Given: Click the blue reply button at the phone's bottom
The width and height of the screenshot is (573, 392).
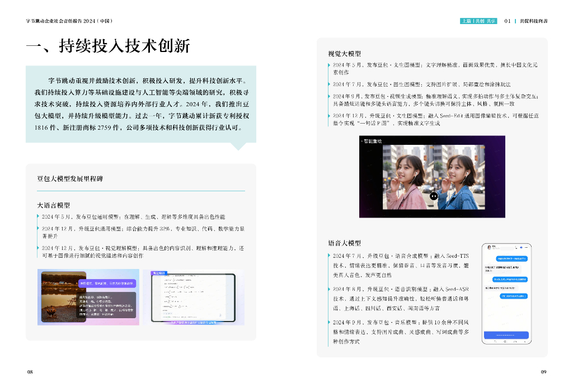Looking at the screenshot, I should [506, 336].
